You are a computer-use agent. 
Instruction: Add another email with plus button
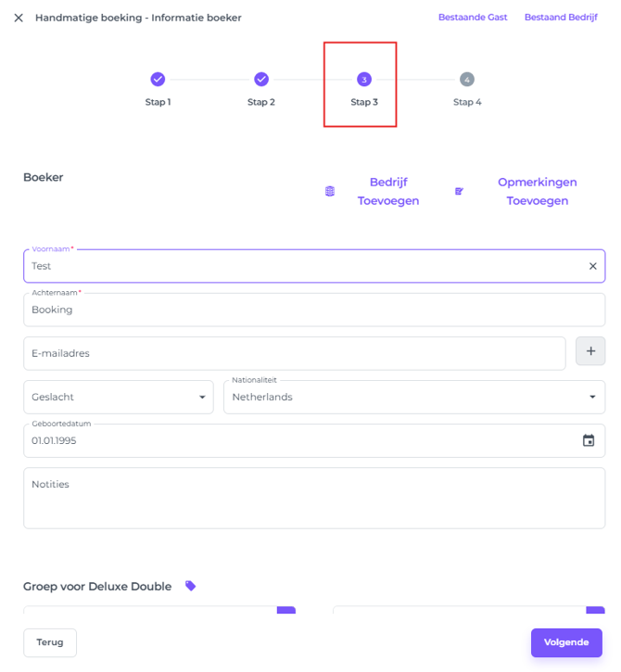(590, 352)
